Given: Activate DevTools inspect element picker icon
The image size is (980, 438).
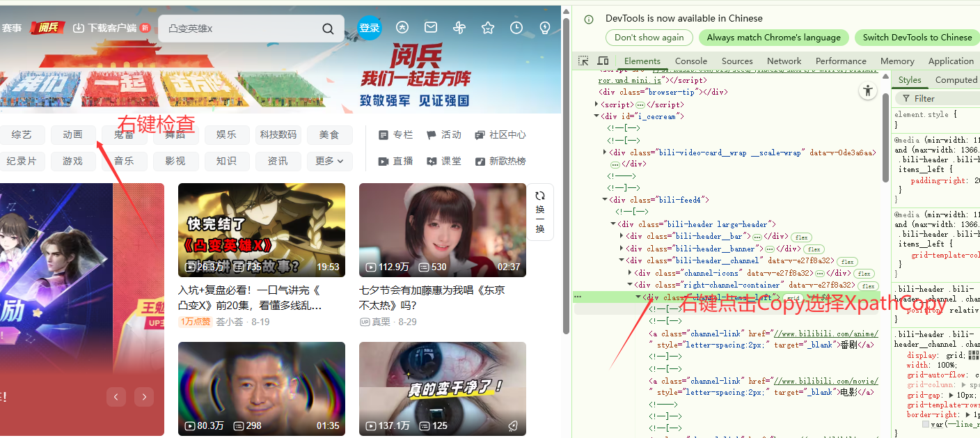Looking at the screenshot, I should click(584, 61).
